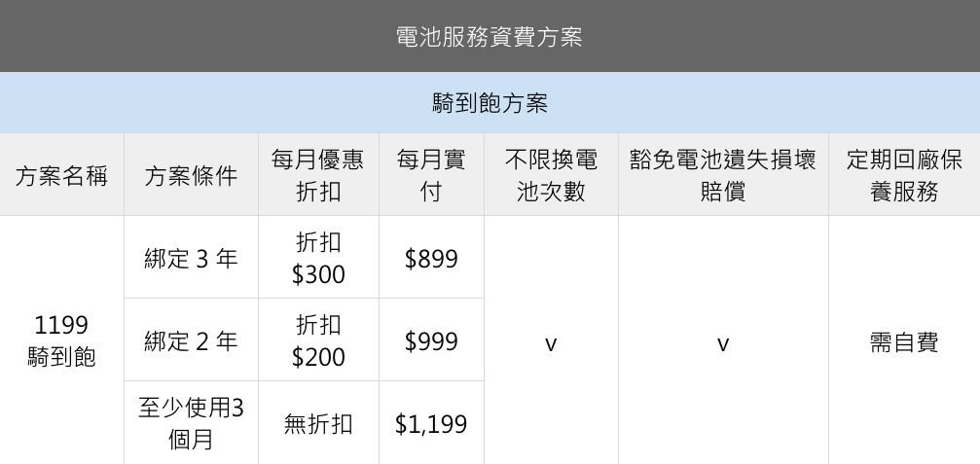Viewport: 980px width, 464px height.
Task: Click the 方案名稱 column header
Action: pos(62,175)
